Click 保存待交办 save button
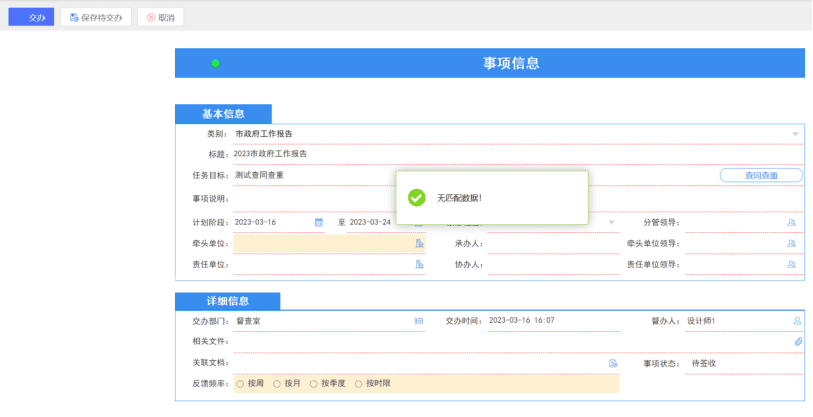The image size is (813, 417). tap(96, 17)
